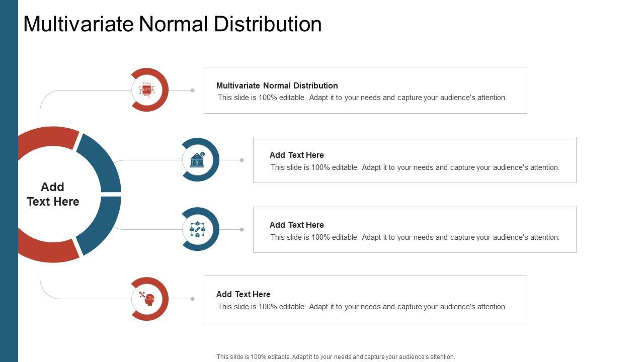Click the description text in the first text box
This screenshot has height=362, width=644.
[362, 98]
